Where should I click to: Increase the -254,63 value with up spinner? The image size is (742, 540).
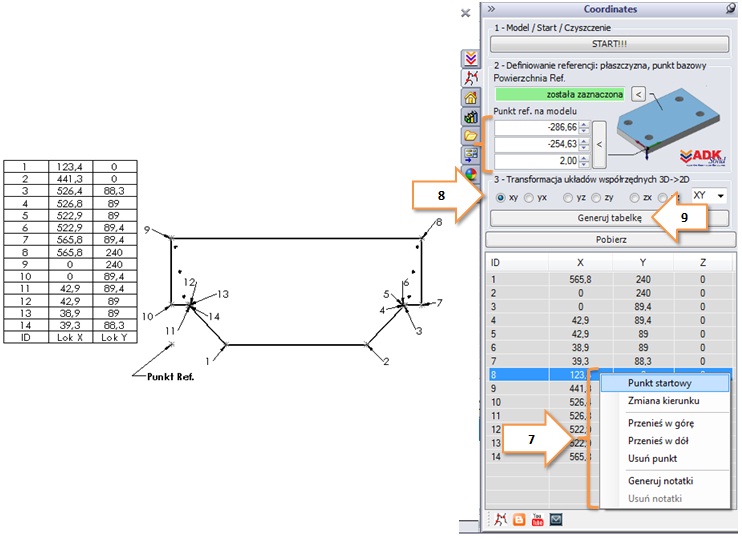[x=584, y=141]
